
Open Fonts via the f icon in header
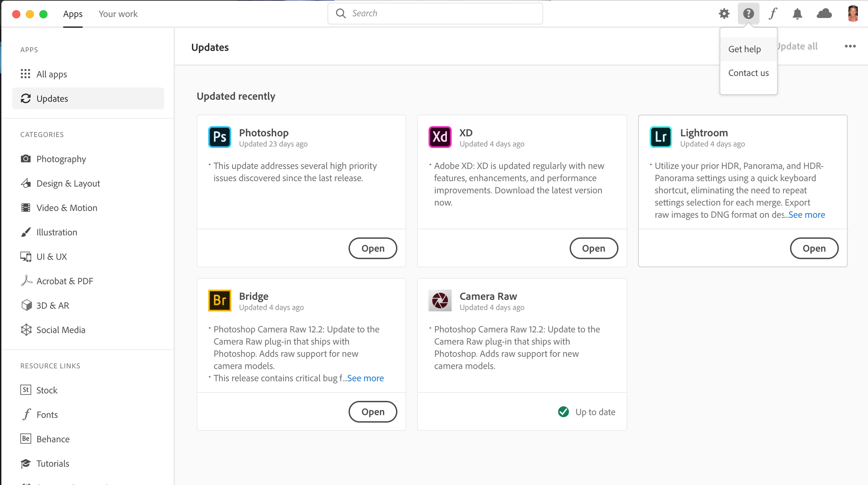coord(773,14)
